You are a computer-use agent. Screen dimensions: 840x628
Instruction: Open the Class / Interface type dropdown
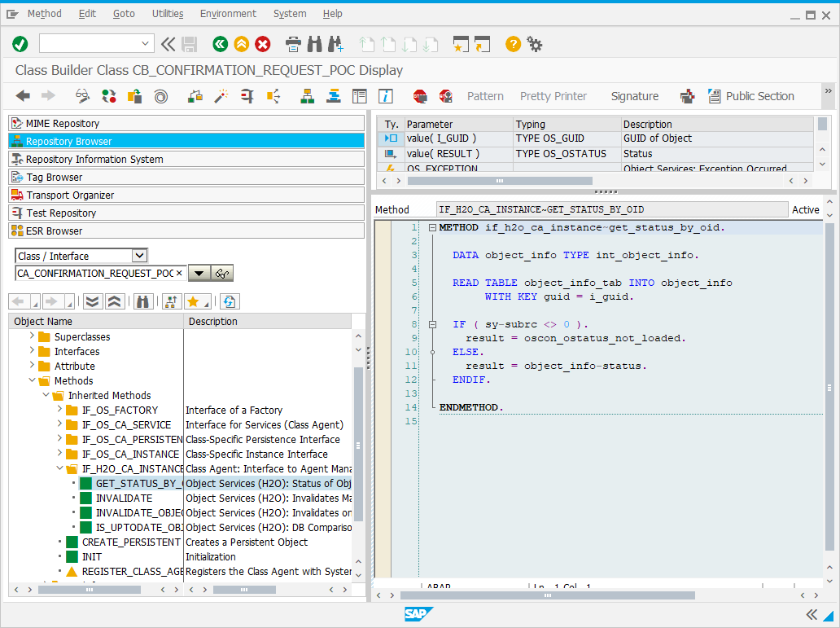[x=139, y=256]
